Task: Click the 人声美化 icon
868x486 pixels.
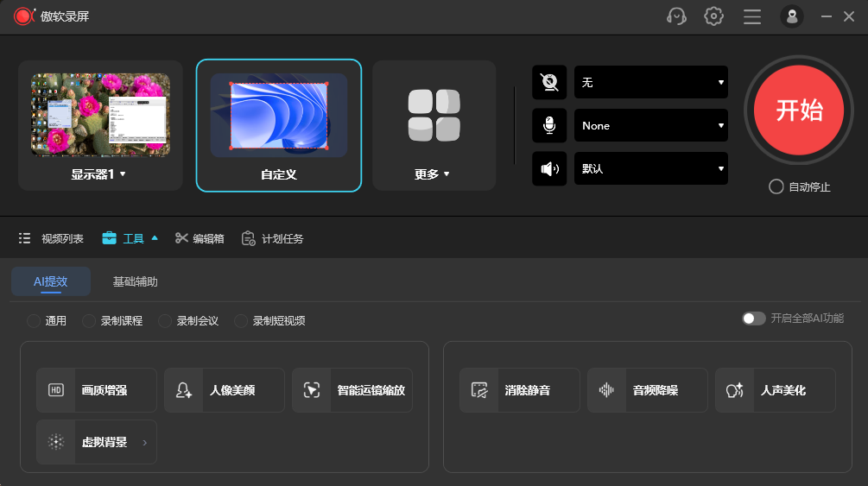Action: click(735, 390)
